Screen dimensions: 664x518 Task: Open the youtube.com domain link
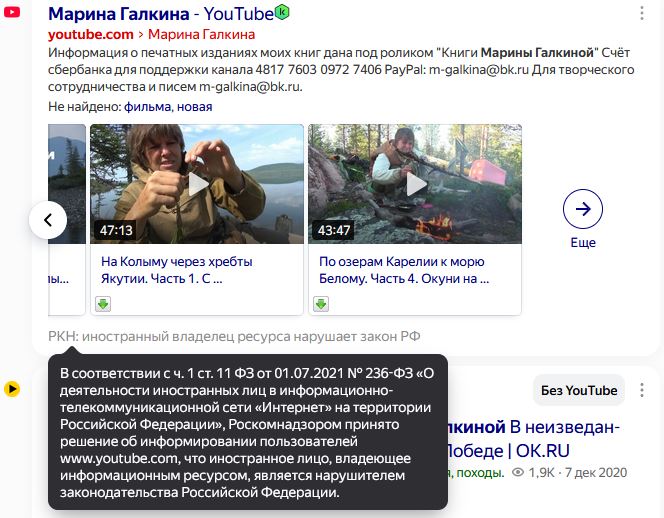pyautogui.click(x=91, y=34)
